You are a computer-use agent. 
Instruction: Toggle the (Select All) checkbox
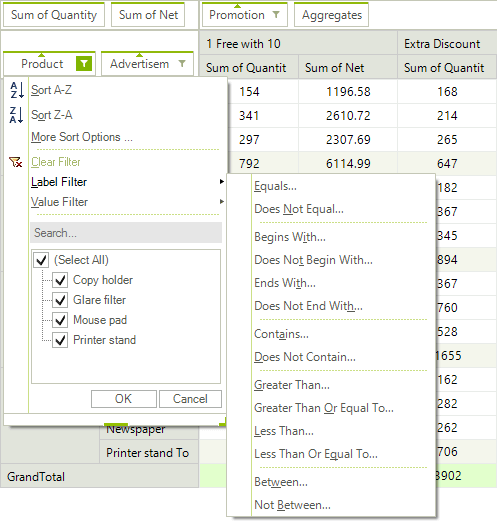(x=41, y=260)
